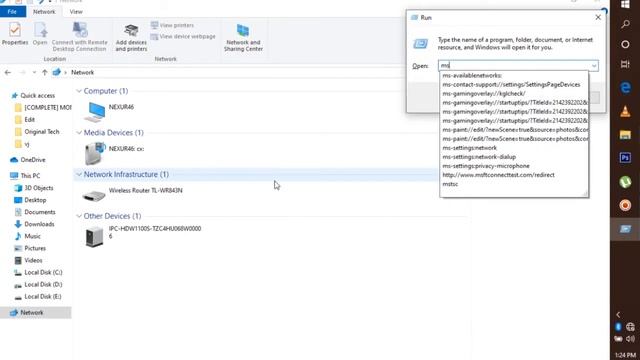This screenshot has width=640, height=360.
Task: Open Local Disk (D:)
Action: pyautogui.click(x=38, y=284)
